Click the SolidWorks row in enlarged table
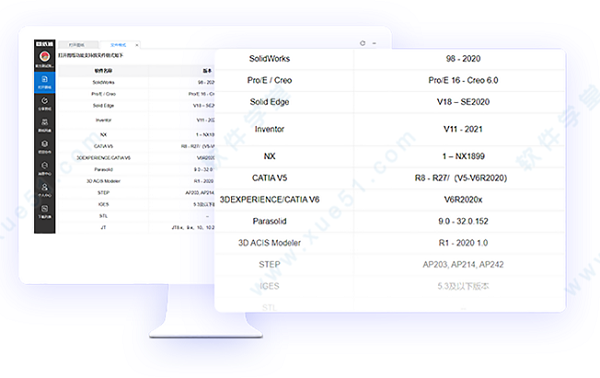Image resolution: width=600 pixels, height=378 pixels. (x=390, y=59)
